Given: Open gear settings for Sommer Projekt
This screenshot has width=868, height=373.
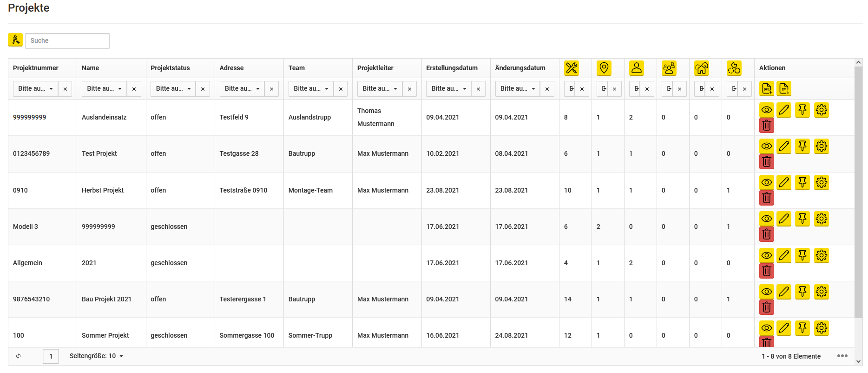Looking at the screenshot, I should click(822, 328).
